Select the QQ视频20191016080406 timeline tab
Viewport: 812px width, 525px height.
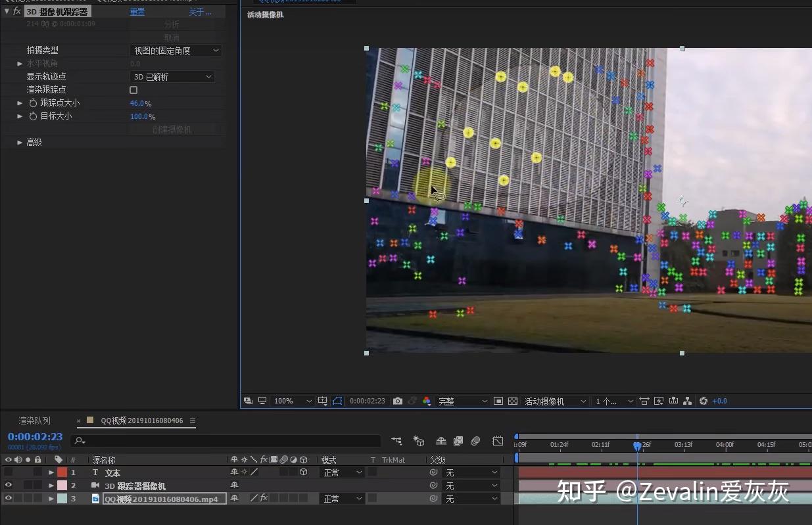pyautogui.click(x=142, y=421)
